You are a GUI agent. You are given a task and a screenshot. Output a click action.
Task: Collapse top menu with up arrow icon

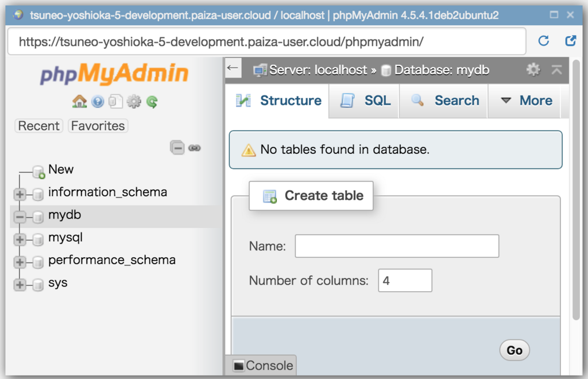(x=556, y=69)
